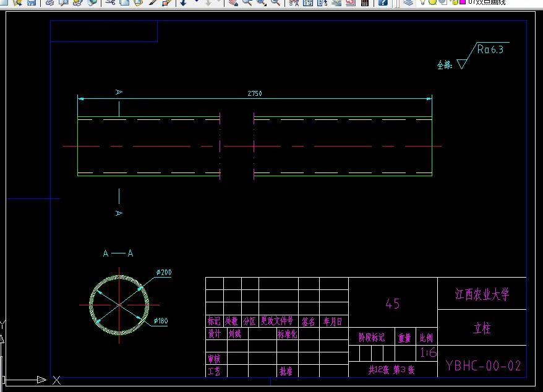This screenshot has height=392, width=543.
Task: Select the ø200 outer diameter dimension
Action: 164,272
